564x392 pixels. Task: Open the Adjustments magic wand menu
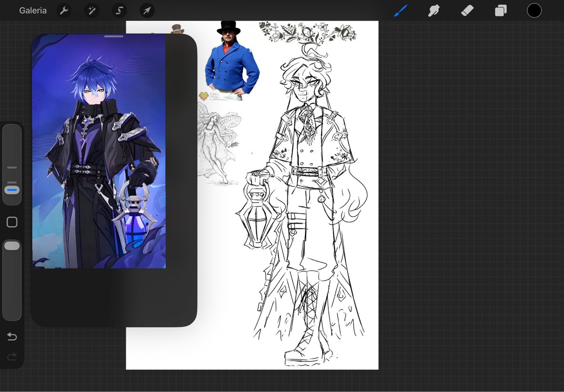pos(92,10)
